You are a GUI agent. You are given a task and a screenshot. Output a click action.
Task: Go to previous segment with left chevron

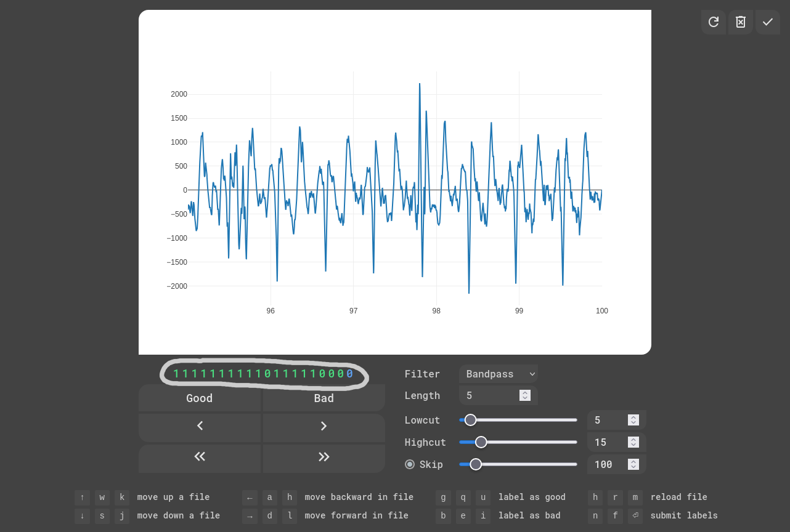click(x=200, y=426)
